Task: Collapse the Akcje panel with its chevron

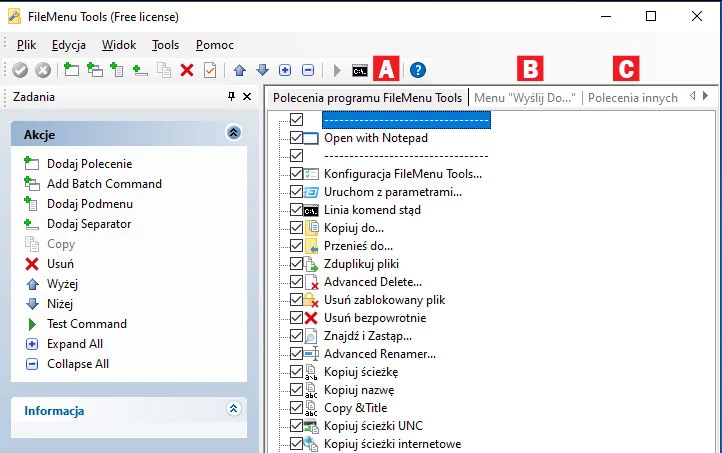Action: pyautogui.click(x=234, y=132)
